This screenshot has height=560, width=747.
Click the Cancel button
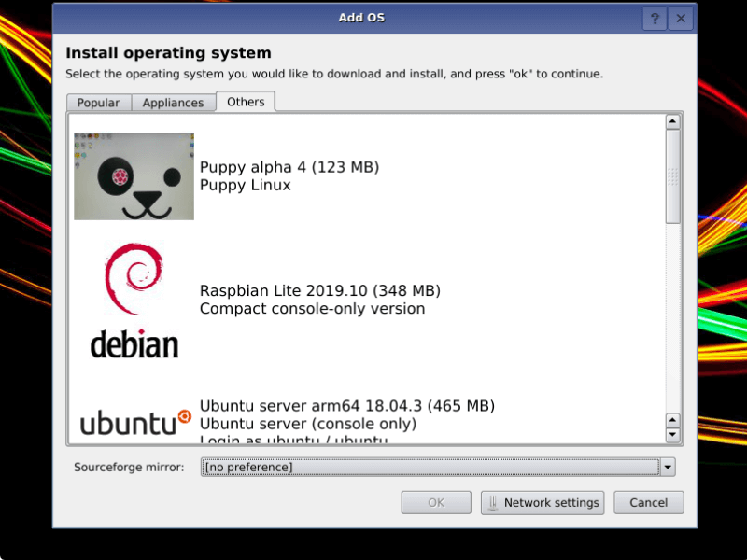pyautogui.click(x=648, y=502)
